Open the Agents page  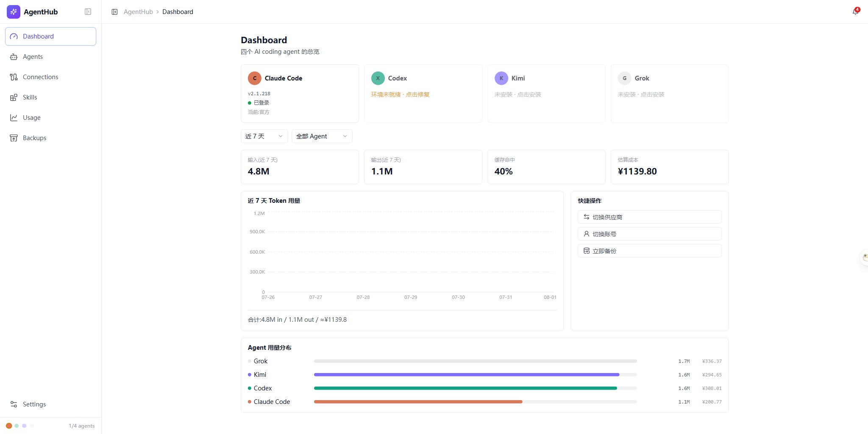tap(50, 57)
